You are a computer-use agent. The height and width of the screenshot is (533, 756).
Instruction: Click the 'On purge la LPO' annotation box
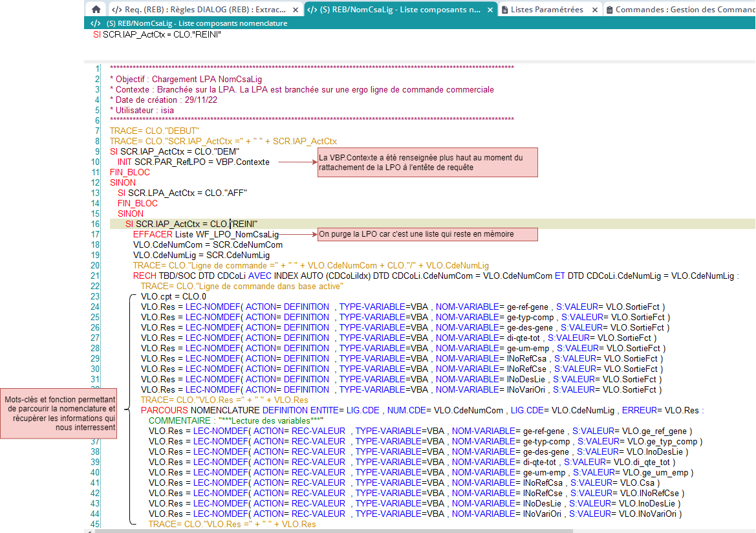pos(427,234)
